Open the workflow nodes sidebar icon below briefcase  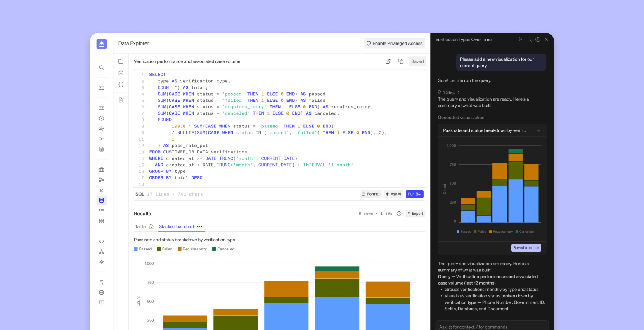[x=102, y=180]
